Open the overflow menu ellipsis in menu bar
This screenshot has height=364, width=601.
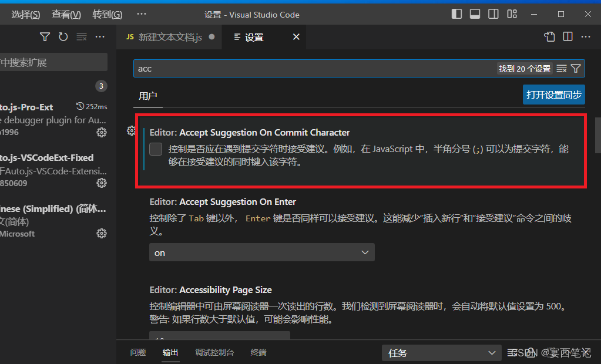coord(142,14)
